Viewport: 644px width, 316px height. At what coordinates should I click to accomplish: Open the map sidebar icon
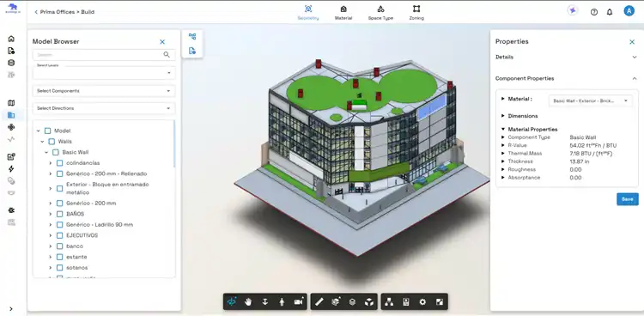[11, 103]
